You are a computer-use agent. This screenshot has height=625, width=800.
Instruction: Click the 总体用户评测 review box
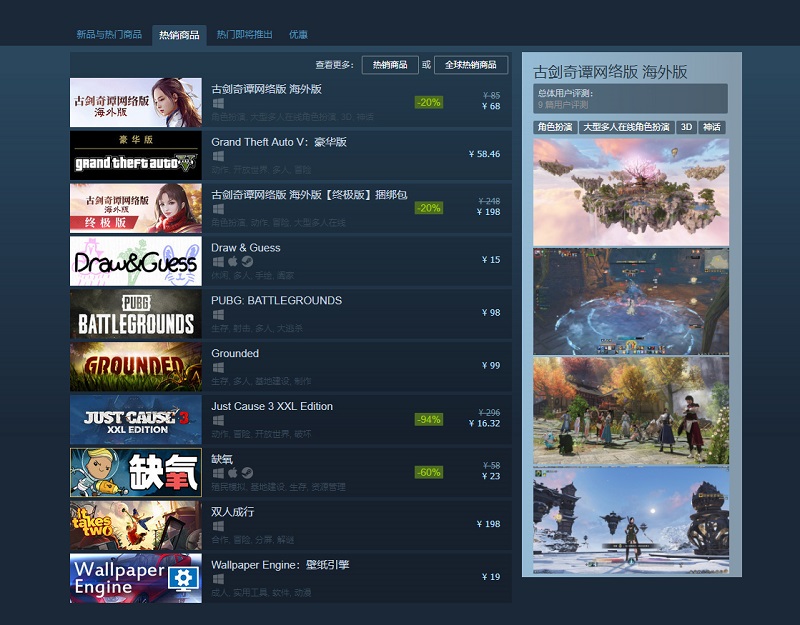click(x=631, y=99)
